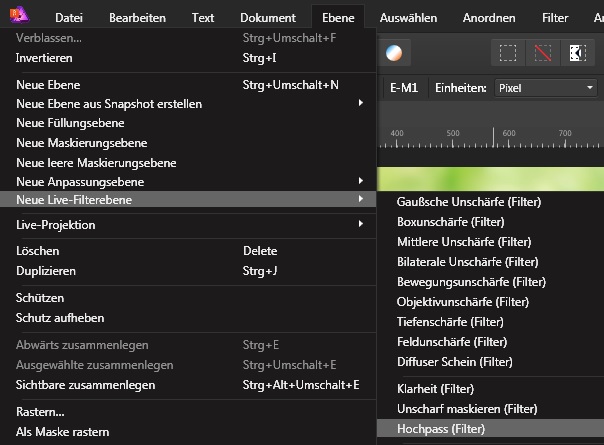Click the Deselect red-slash icon
This screenshot has height=445, width=604.
pos(543,53)
